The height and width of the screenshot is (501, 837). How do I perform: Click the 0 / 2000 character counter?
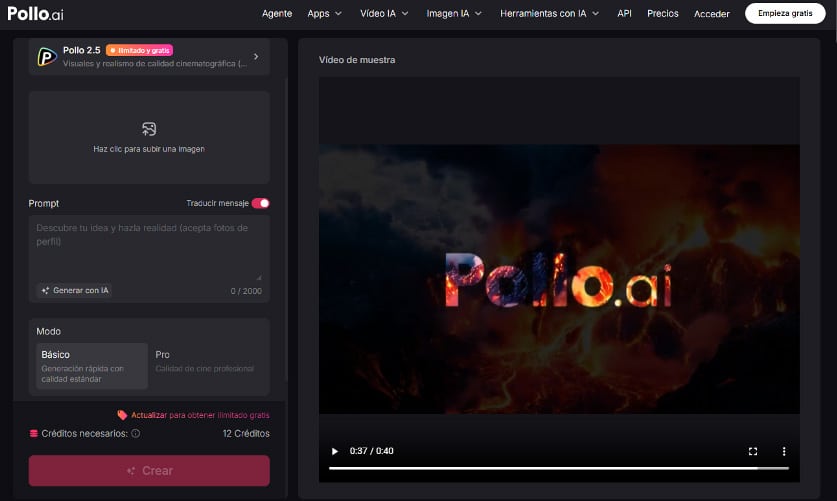tap(246, 291)
